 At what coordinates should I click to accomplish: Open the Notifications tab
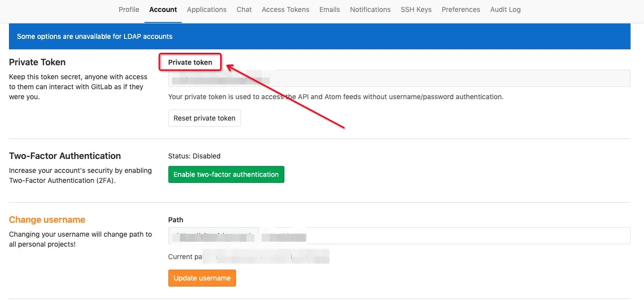[370, 9]
